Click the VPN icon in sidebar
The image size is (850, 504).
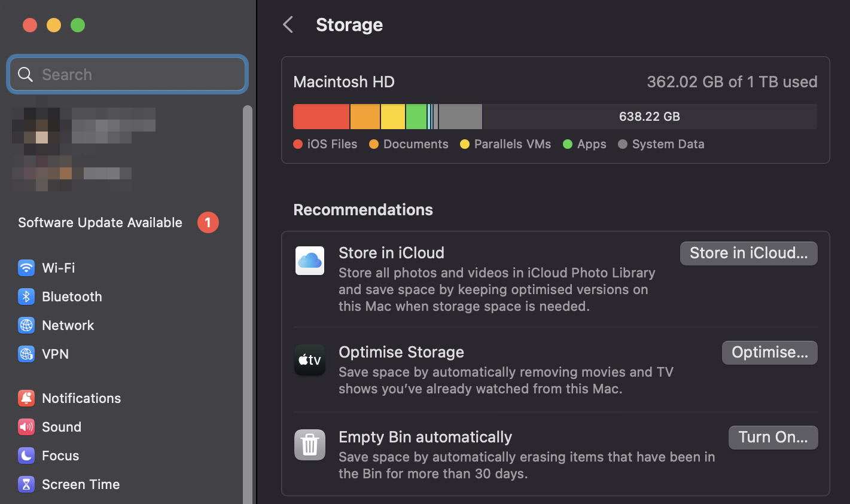coord(26,354)
